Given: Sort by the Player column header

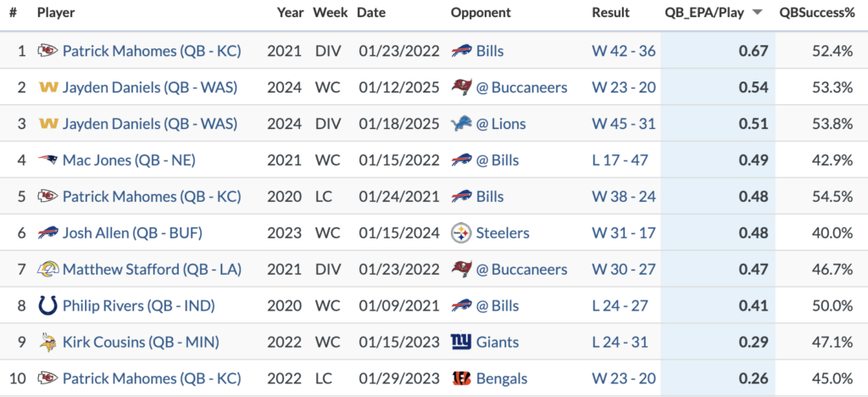Looking at the screenshot, I should pyautogui.click(x=56, y=12).
